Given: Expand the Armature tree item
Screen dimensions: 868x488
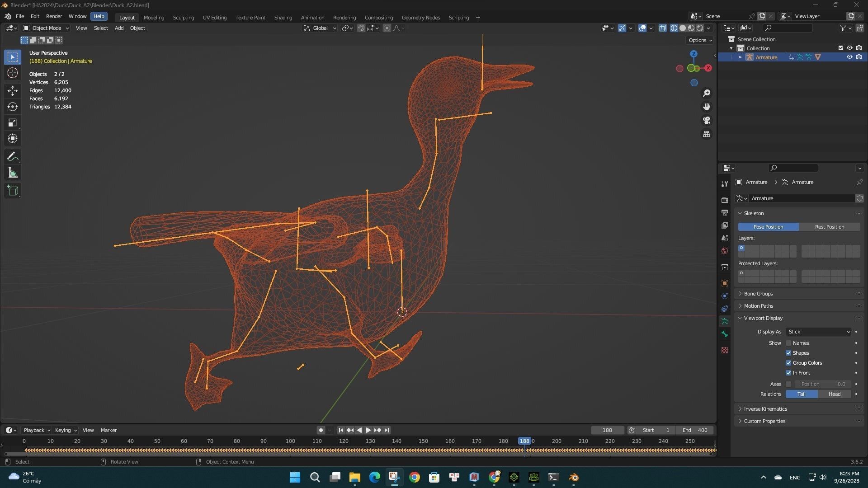Looking at the screenshot, I should (740, 57).
